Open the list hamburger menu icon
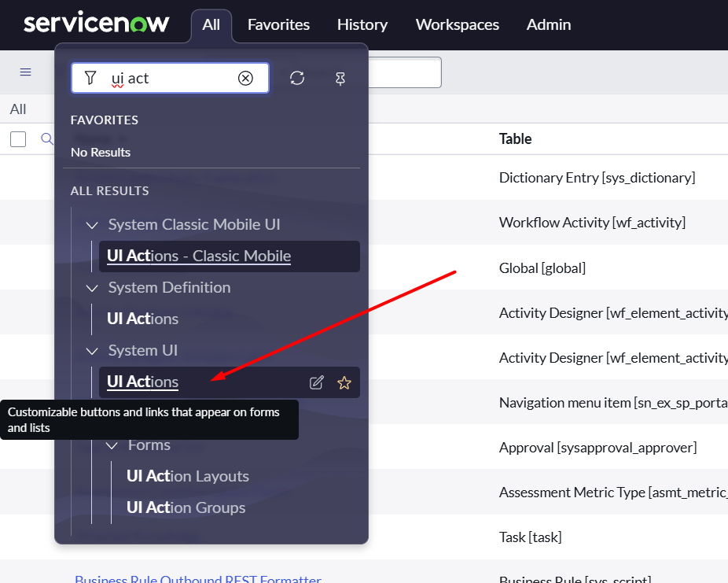The image size is (728, 583). pos(25,72)
